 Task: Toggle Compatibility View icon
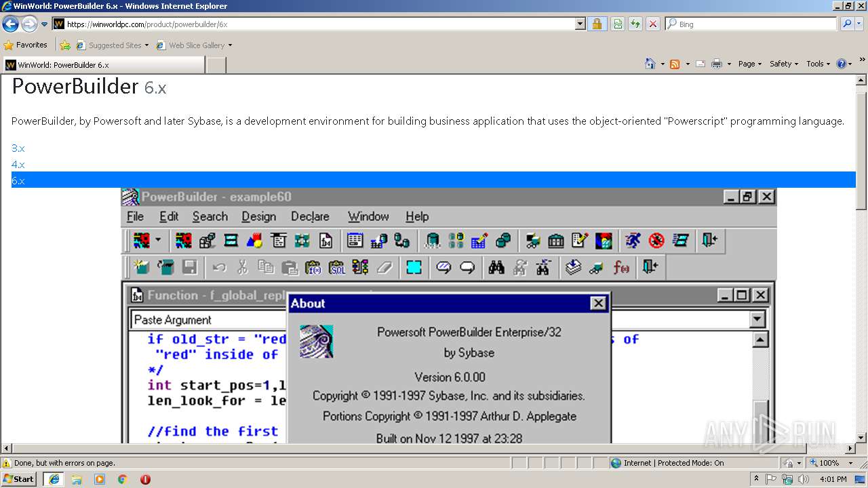pos(618,24)
